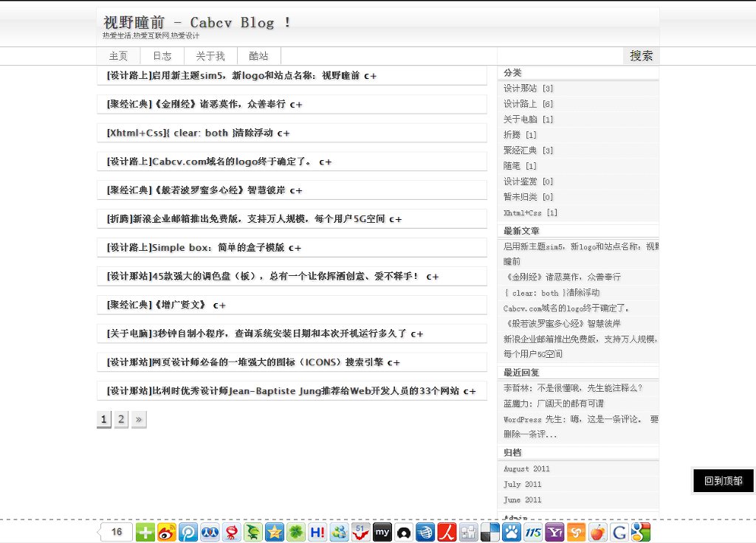
Task: Switch to the 日志 navigation tab
Action: pos(162,55)
